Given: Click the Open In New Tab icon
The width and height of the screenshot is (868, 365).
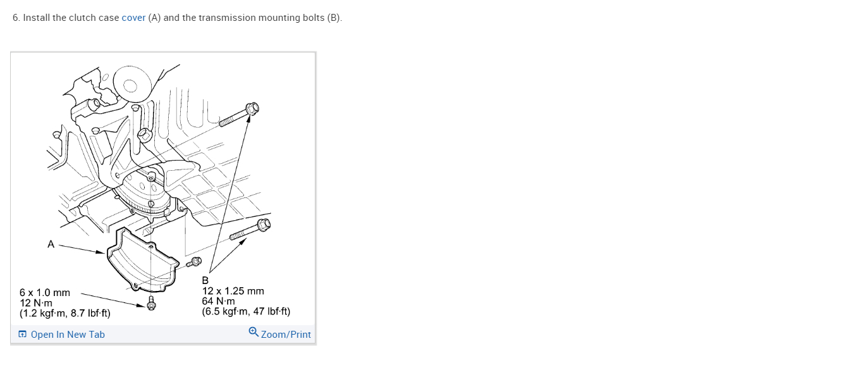Looking at the screenshot, I should [x=23, y=335].
